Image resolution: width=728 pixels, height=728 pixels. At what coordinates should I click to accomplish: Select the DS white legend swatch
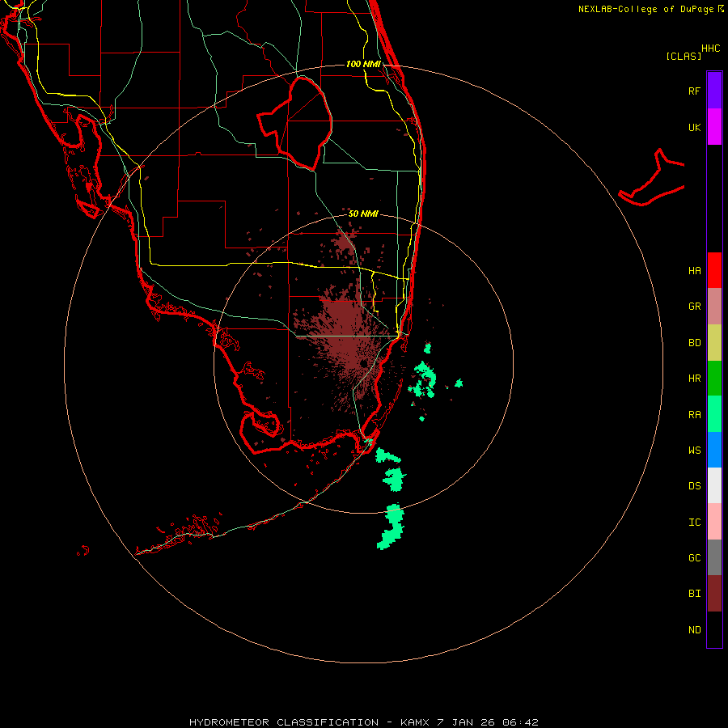(x=714, y=485)
